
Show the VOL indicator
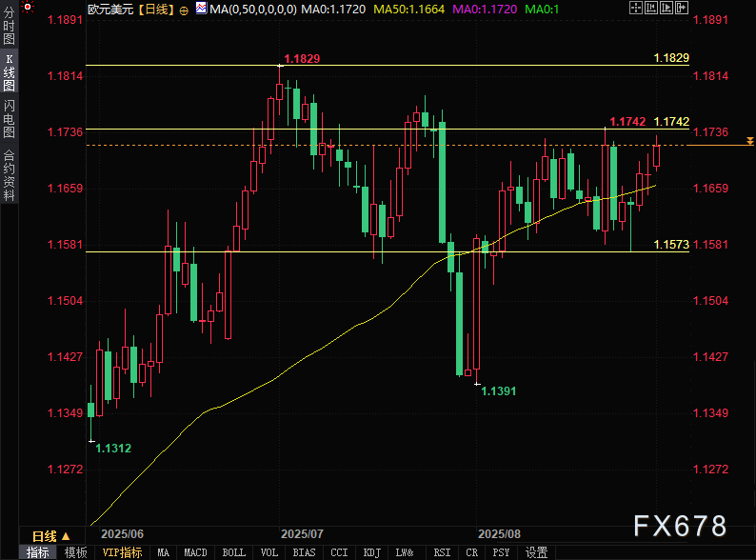coord(269,552)
